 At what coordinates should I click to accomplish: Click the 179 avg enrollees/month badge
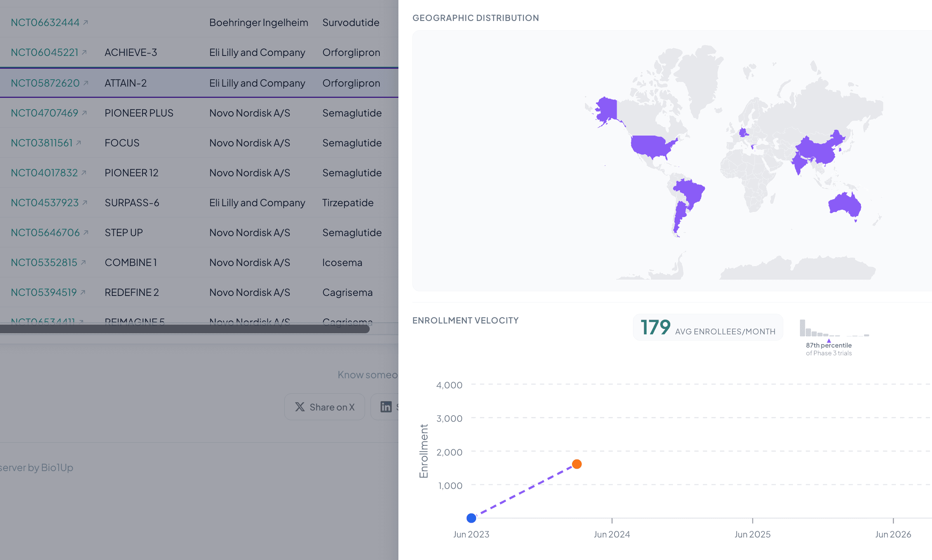(x=708, y=327)
